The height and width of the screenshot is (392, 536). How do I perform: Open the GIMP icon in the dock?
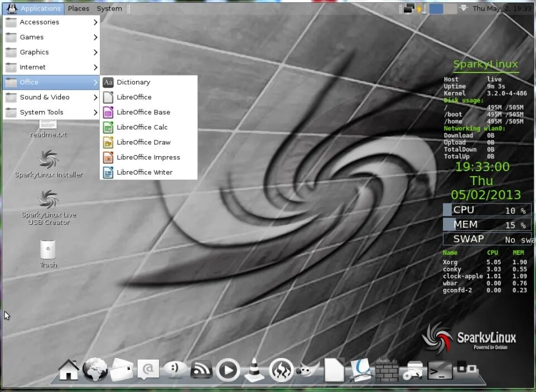[x=307, y=370]
